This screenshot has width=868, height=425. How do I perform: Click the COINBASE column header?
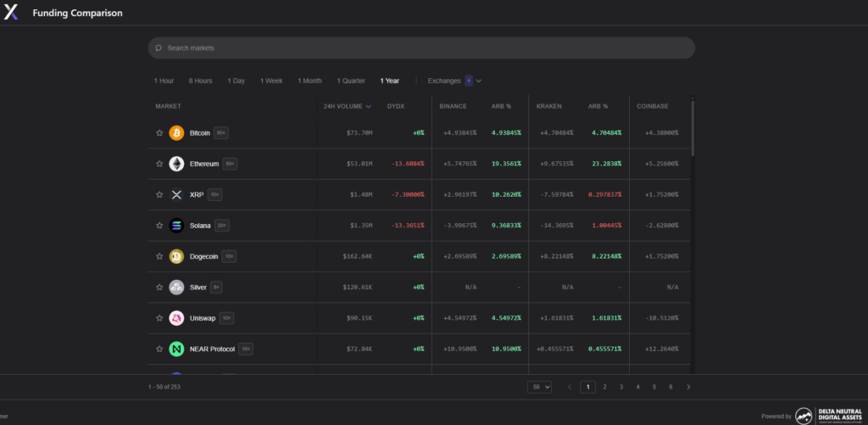[x=653, y=106]
